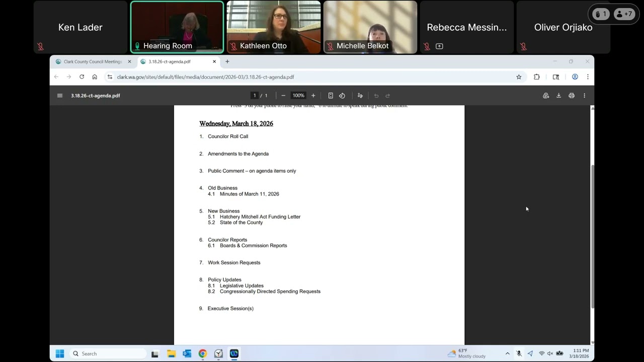Image resolution: width=644 pixels, height=362 pixels.
Task: Open the PDF viewer more actions menu
Action: tap(584, 96)
